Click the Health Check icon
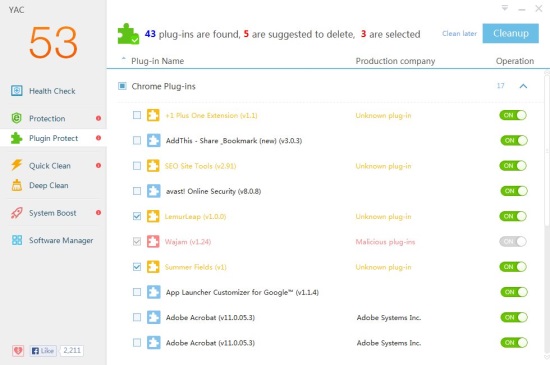The height and width of the screenshot is (365, 550). [x=16, y=91]
